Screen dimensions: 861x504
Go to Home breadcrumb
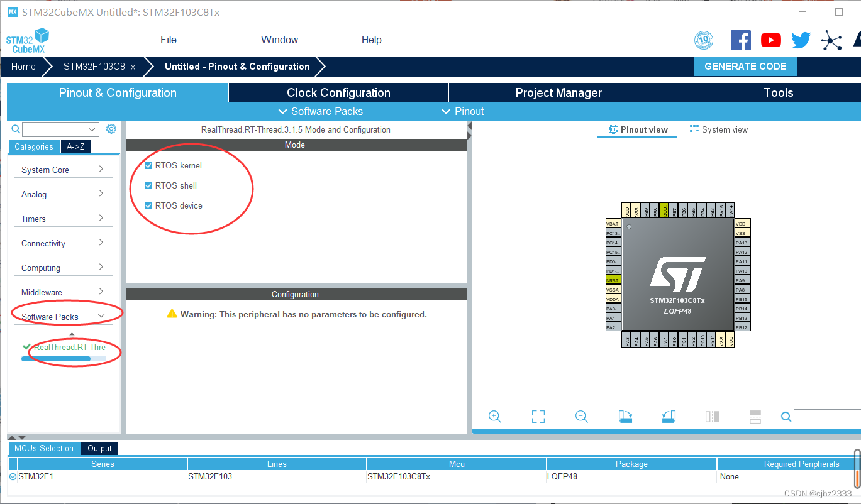pyautogui.click(x=23, y=67)
